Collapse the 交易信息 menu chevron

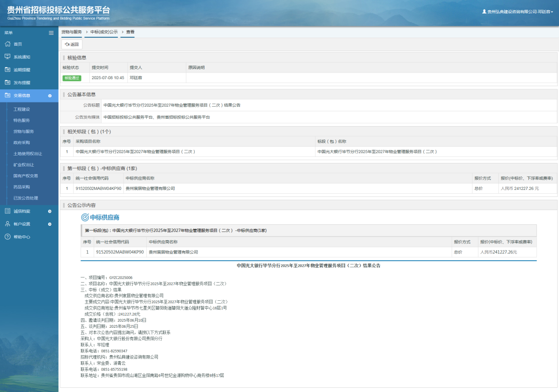coord(50,95)
